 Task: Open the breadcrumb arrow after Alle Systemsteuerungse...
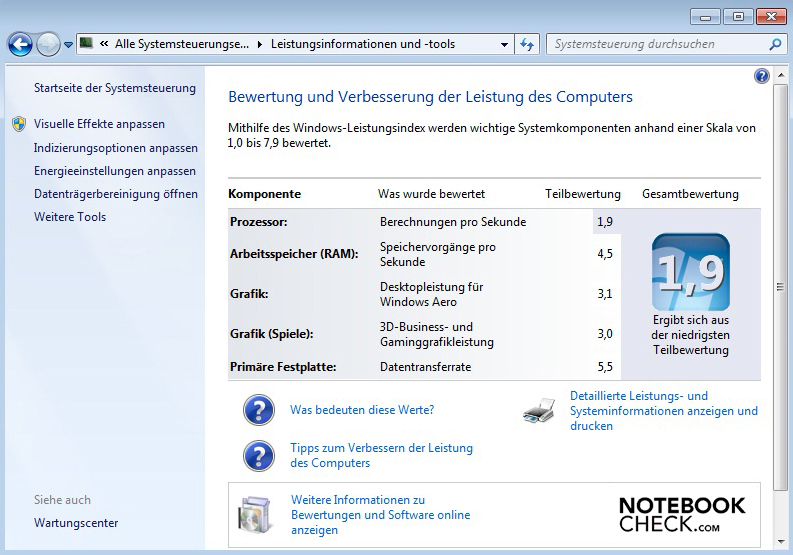pyautogui.click(x=259, y=45)
